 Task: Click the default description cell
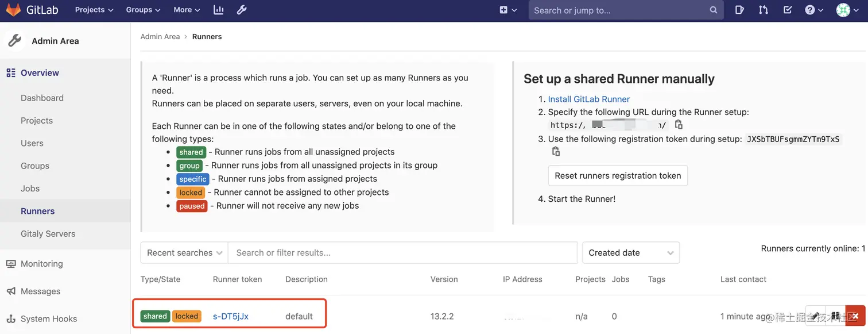click(299, 316)
